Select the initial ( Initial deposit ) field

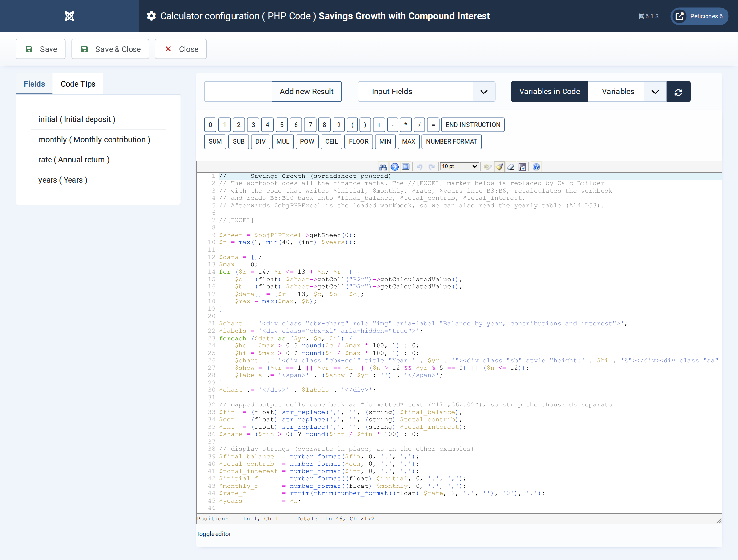tap(98, 119)
